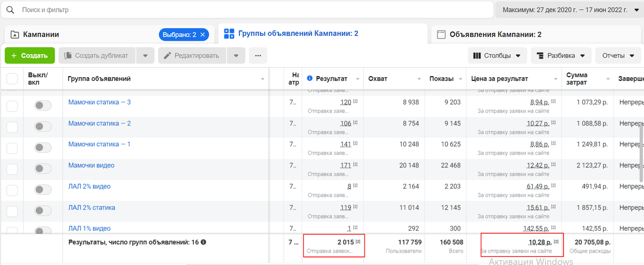Click the Редактировать button
644x265 pixels.
coord(192,56)
